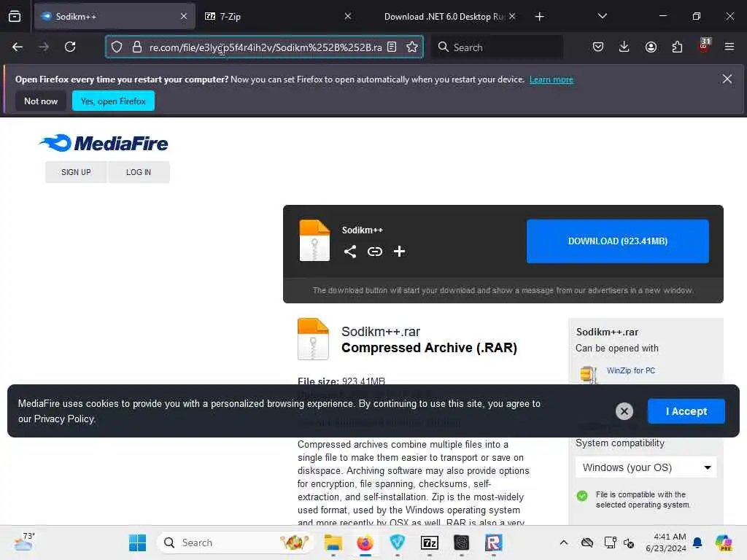Switch to the Download .NET 6.0 Desktop tab

(443, 16)
